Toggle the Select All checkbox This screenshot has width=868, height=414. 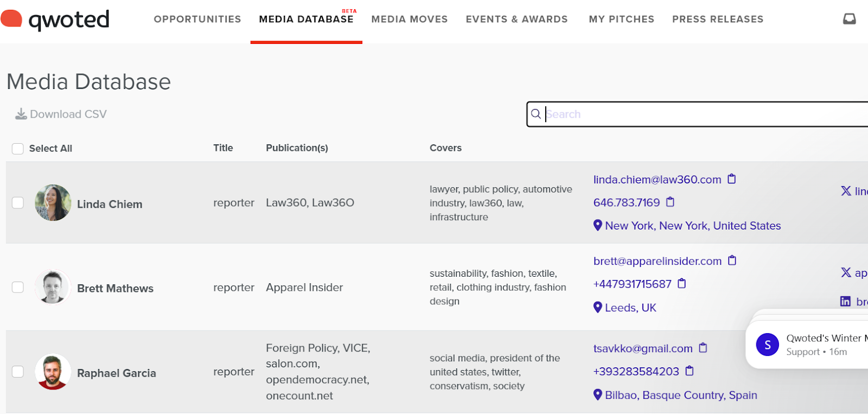[18, 149]
